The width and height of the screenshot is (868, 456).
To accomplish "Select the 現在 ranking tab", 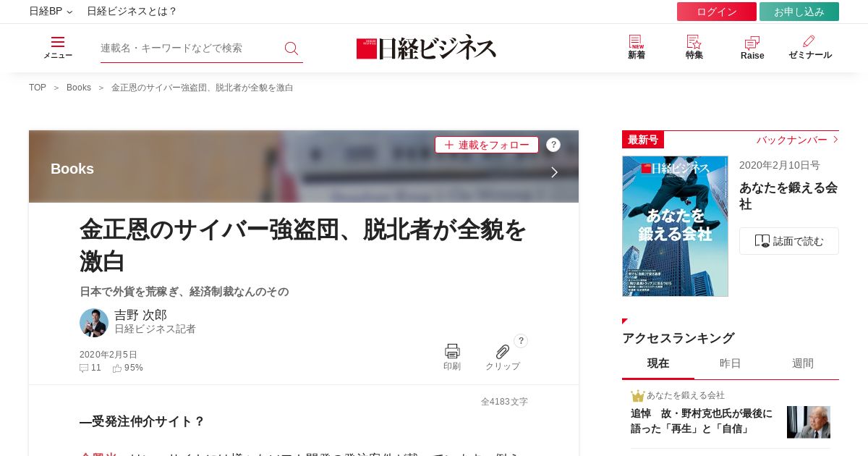I will [x=658, y=363].
